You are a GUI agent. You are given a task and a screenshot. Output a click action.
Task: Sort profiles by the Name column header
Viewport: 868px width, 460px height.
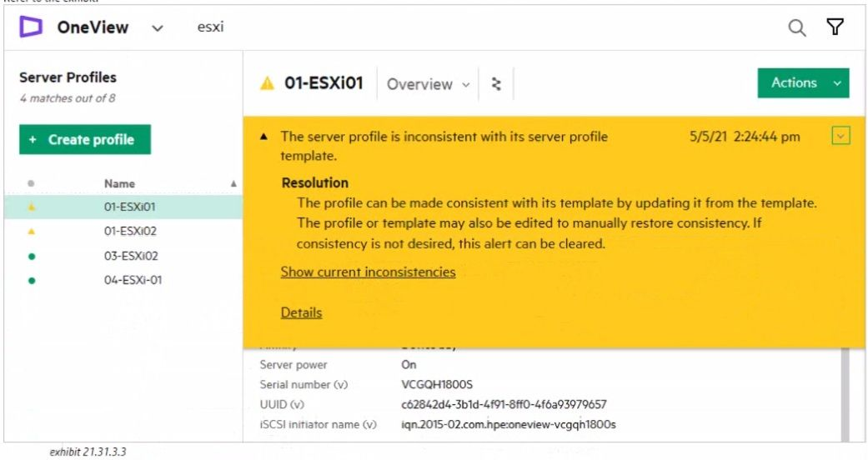(x=119, y=183)
